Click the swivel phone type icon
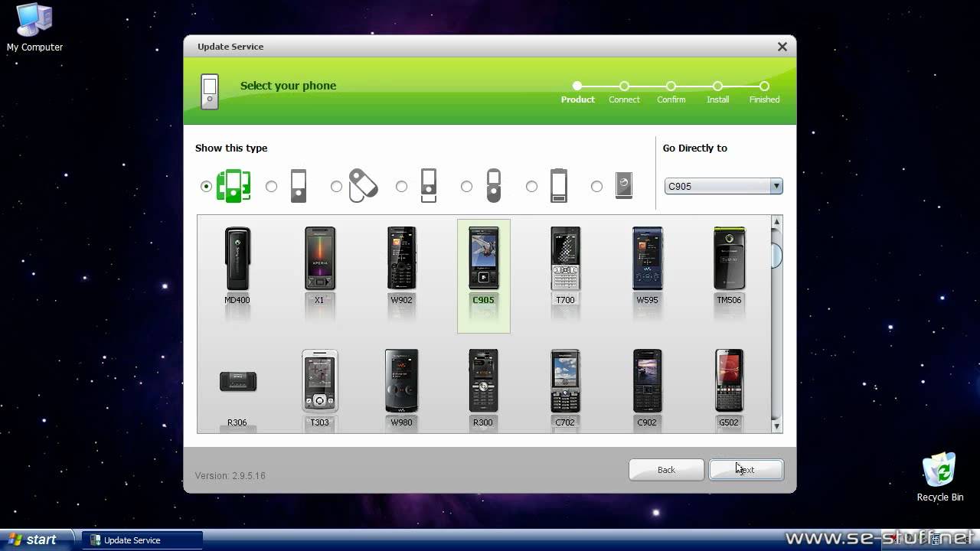Screen dimensions: 980x551 tap(363, 186)
